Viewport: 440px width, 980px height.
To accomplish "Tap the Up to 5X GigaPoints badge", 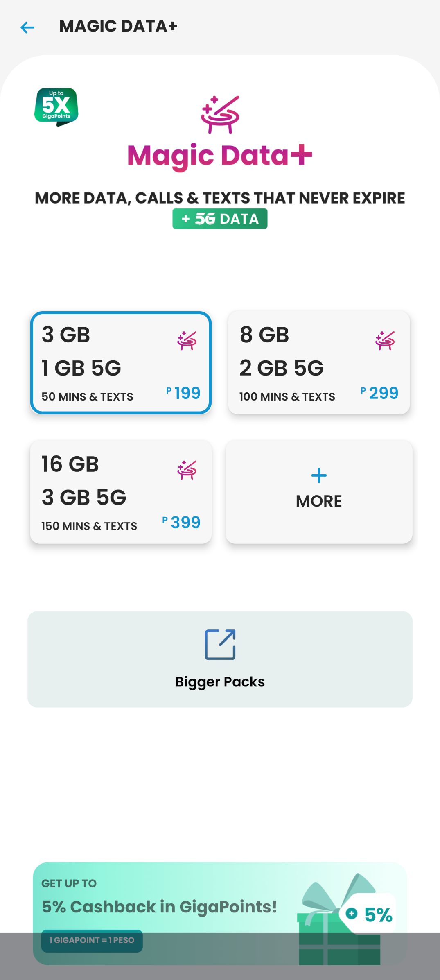I will pos(56,106).
